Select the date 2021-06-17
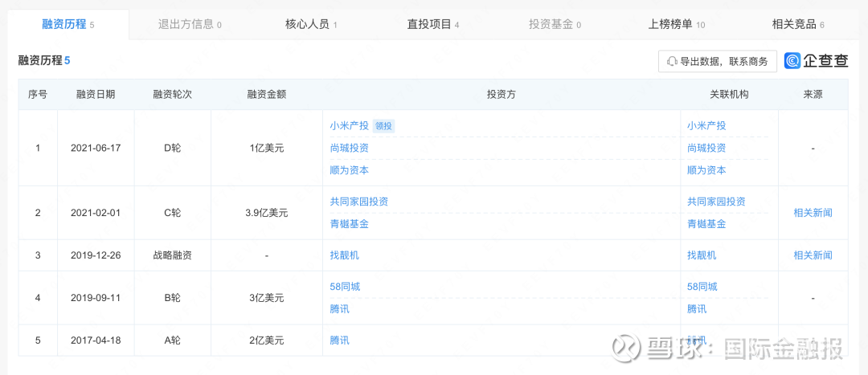The width and height of the screenshot is (868, 375). 96,149
